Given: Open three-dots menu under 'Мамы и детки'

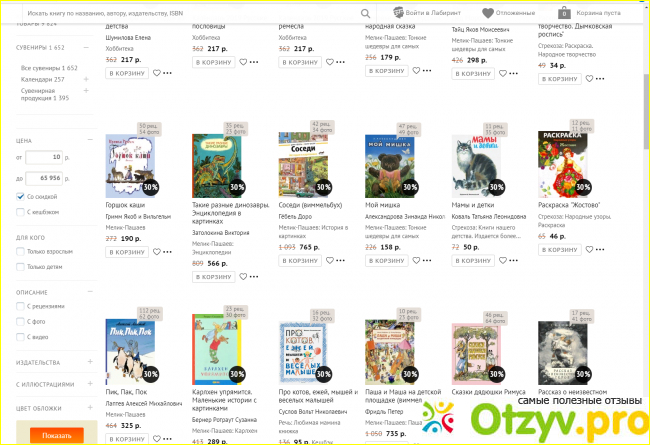Looking at the screenshot, I should pos(513,261).
